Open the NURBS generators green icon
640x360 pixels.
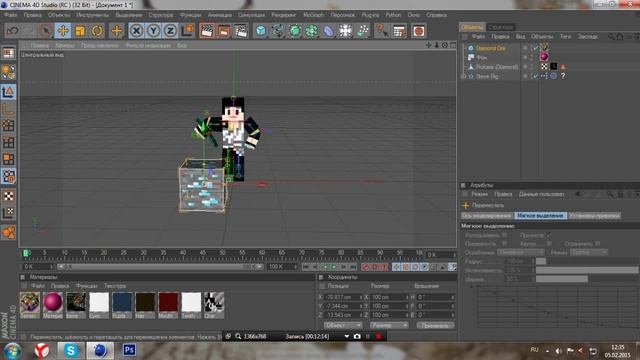point(295,31)
